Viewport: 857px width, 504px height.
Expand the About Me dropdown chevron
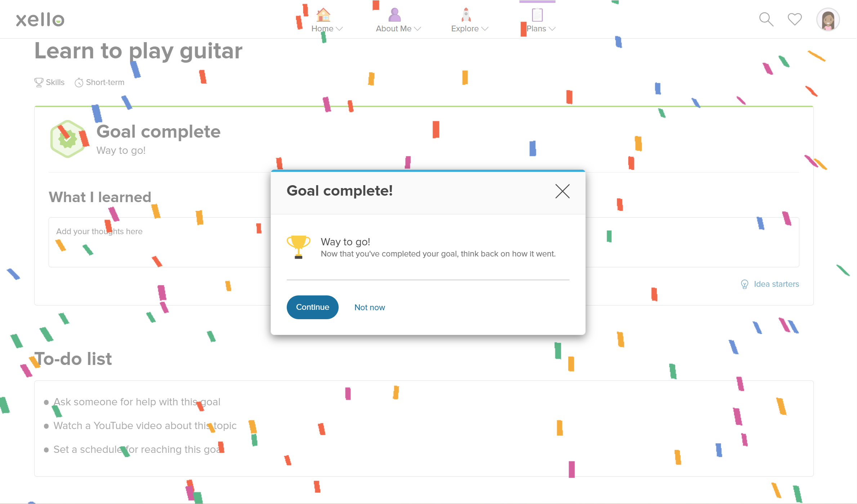(418, 29)
